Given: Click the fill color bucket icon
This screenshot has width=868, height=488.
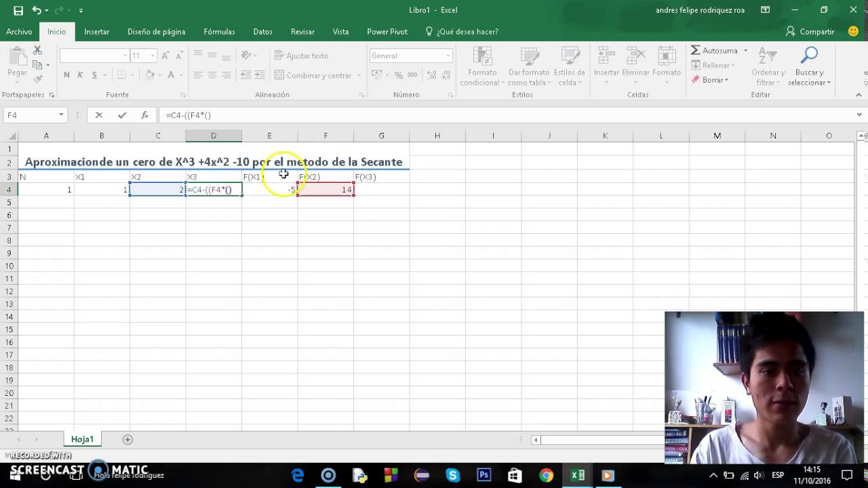Looking at the screenshot, I should (x=150, y=75).
